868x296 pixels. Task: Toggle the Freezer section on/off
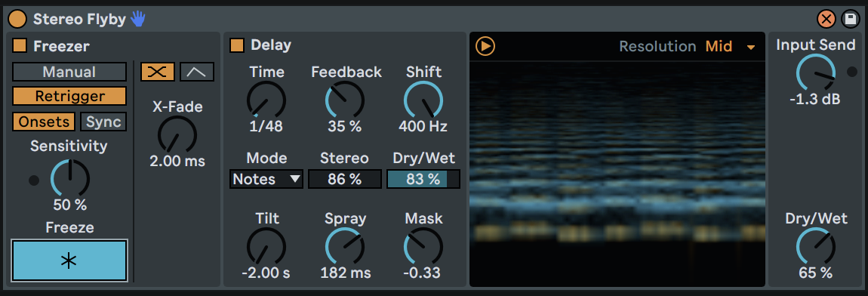point(20,45)
